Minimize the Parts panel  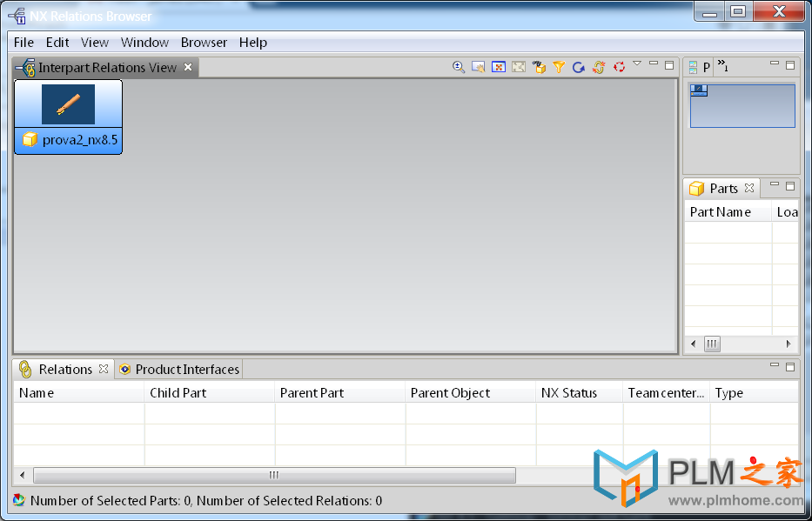pyautogui.click(x=775, y=184)
